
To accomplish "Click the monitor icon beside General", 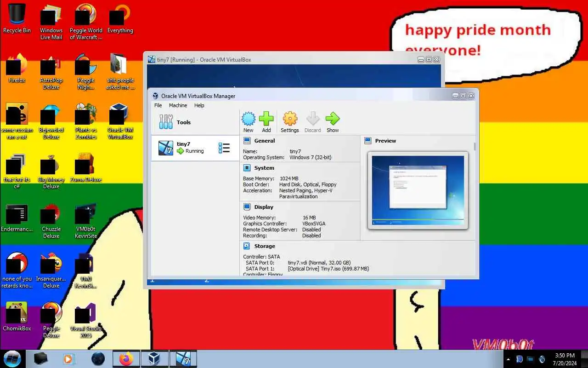I will point(247,141).
